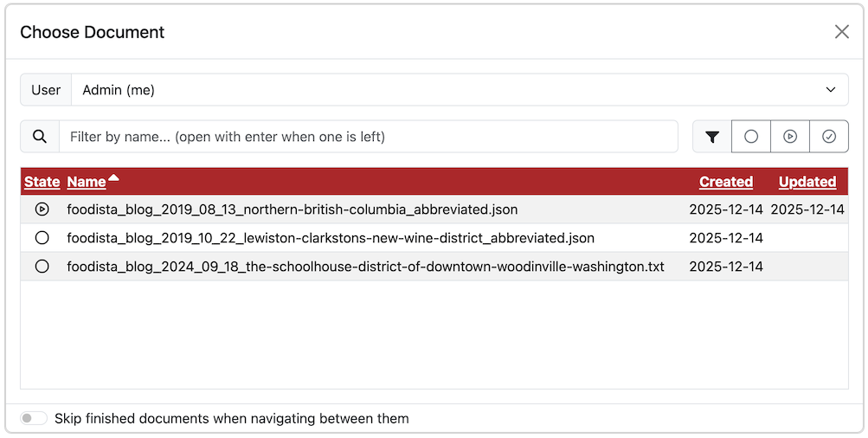
Task: Filter by in-progress documents play icon
Action: pos(790,137)
